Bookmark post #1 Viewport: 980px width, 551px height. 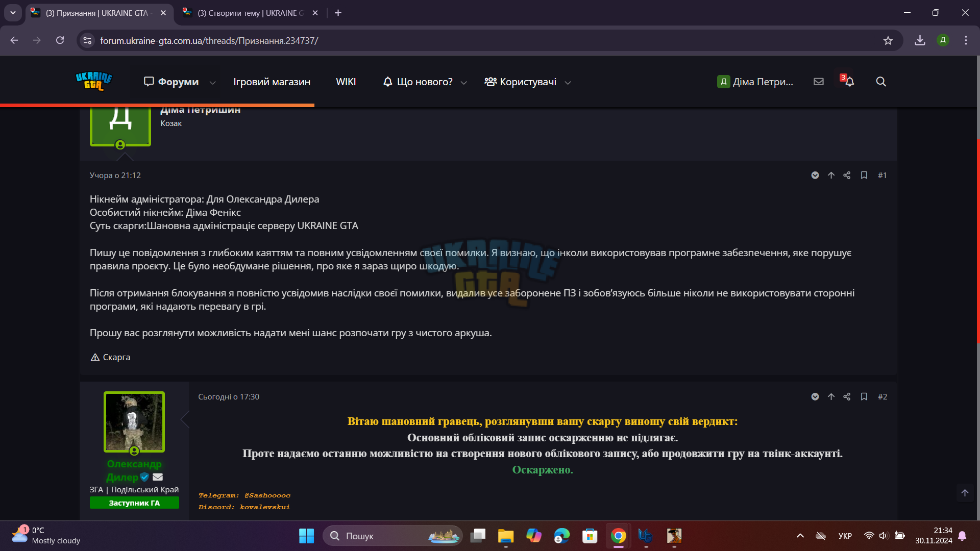point(864,176)
